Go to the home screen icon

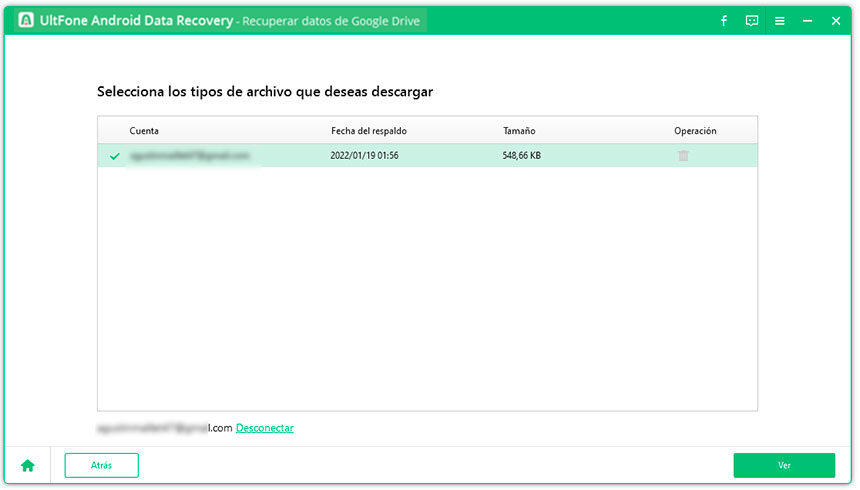(x=28, y=466)
